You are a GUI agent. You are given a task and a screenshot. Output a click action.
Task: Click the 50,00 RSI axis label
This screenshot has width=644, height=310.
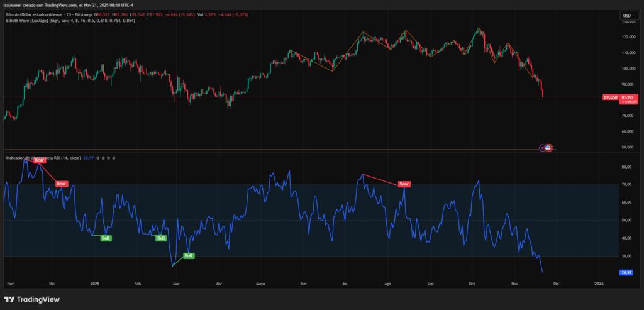[x=626, y=221]
